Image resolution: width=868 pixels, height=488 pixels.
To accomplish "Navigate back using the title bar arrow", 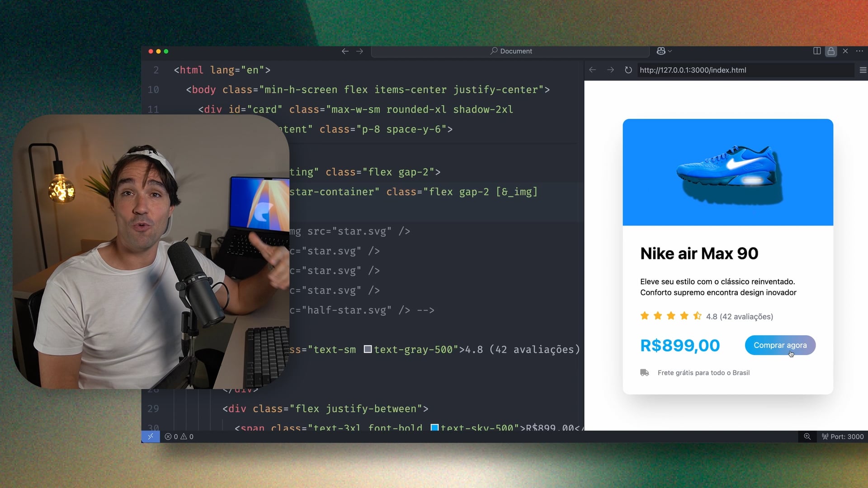I will (345, 51).
